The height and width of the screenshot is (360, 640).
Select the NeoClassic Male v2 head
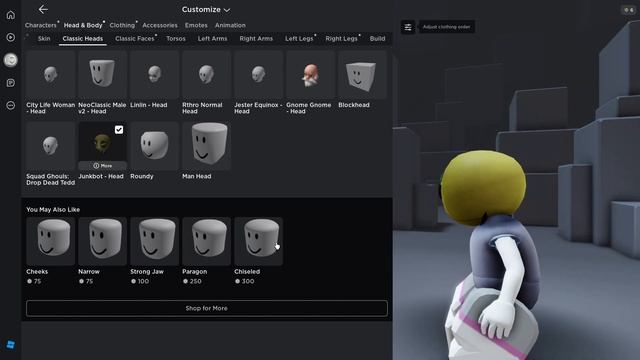(x=102, y=75)
